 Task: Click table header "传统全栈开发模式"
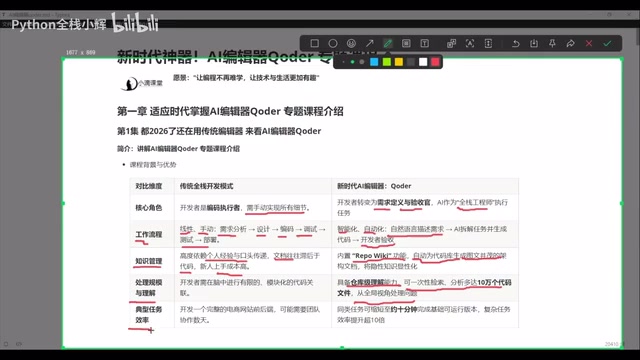(x=207, y=186)
